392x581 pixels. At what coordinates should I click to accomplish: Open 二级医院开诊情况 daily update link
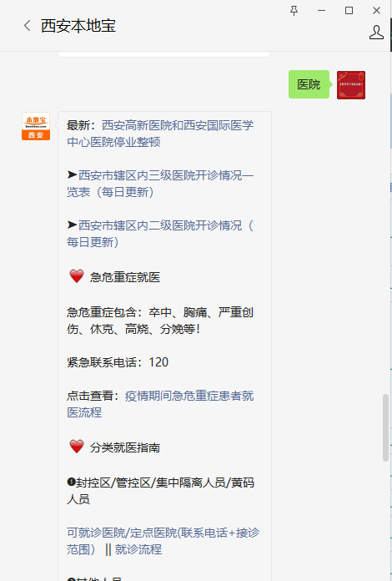[x=160, y=234]
